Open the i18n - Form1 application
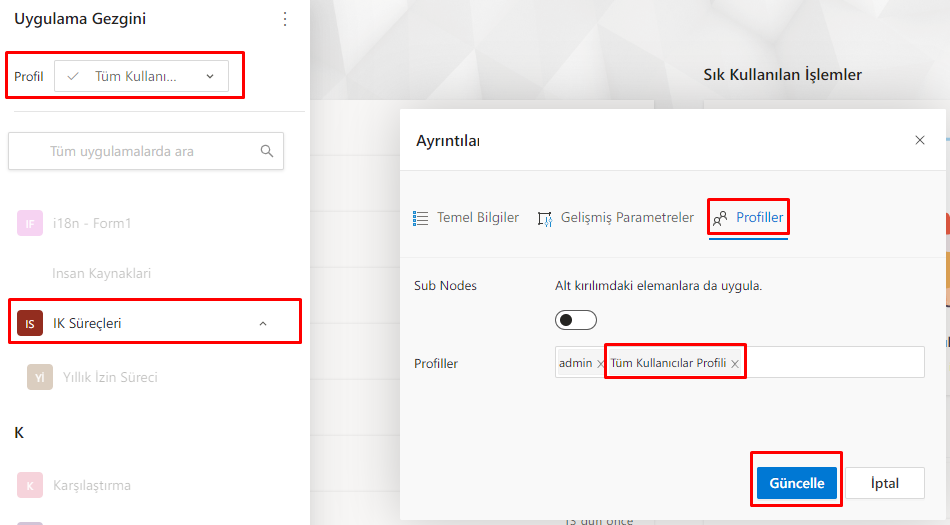Image resolution: width=950 pixels, height=525 pixels. tap(92, 223)
